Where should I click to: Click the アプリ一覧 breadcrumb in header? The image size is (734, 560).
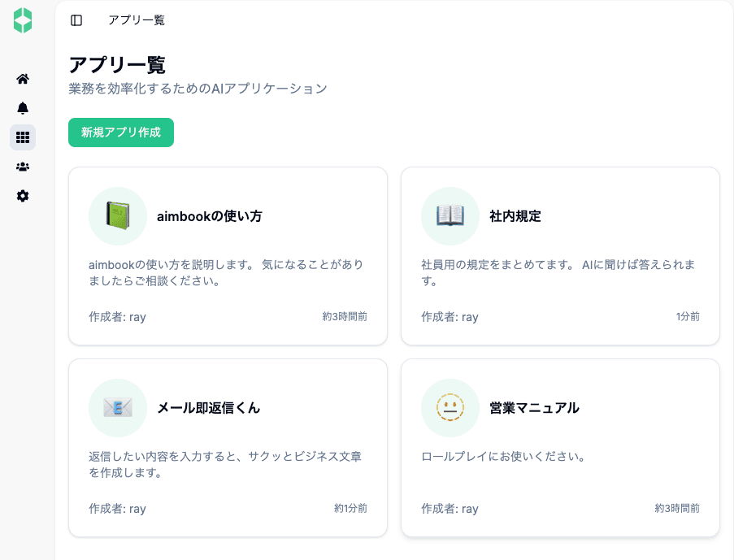pos(137,20)
